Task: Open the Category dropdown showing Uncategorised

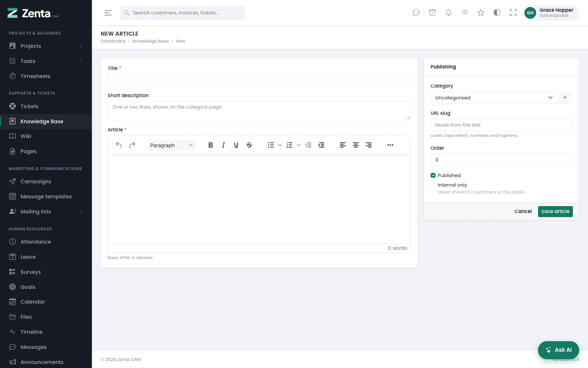Action: click(x=494, y=98)
